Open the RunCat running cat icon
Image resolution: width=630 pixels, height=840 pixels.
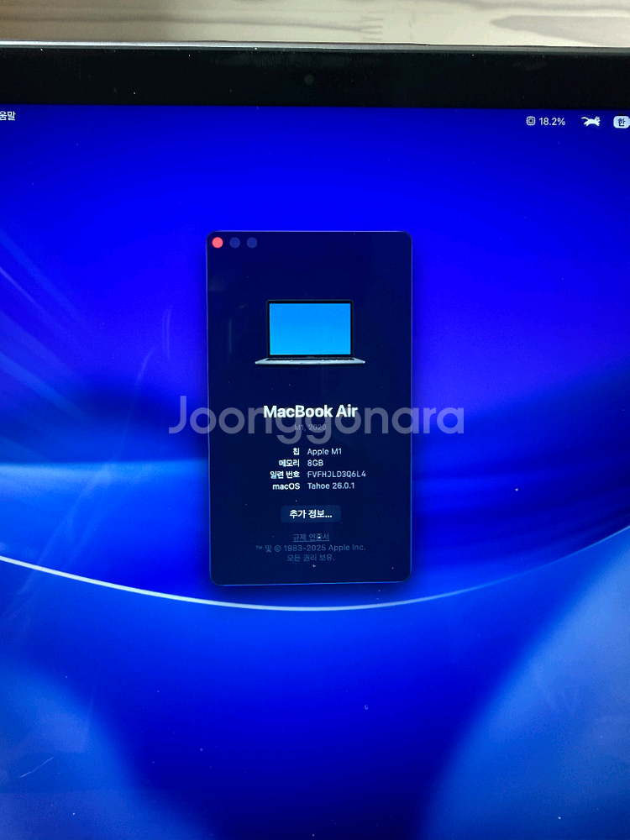(x=591, y=122)
